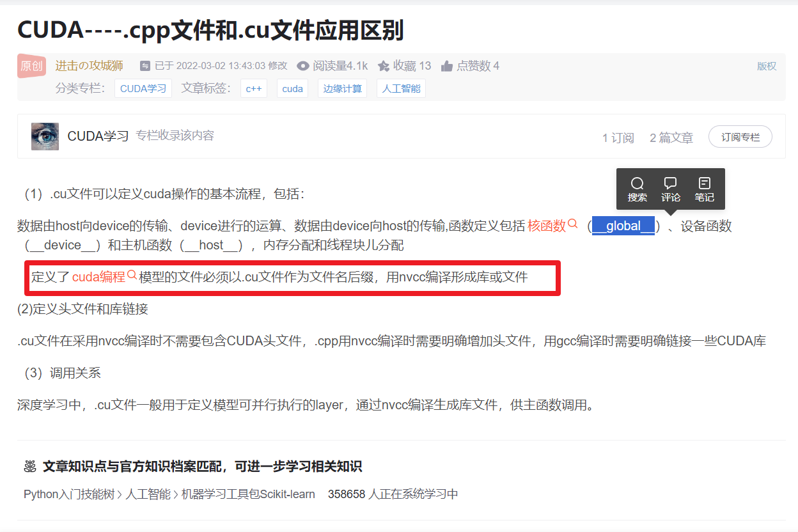Select the 人工智能 tag
The image size is (798, 532).
(401, 89)
